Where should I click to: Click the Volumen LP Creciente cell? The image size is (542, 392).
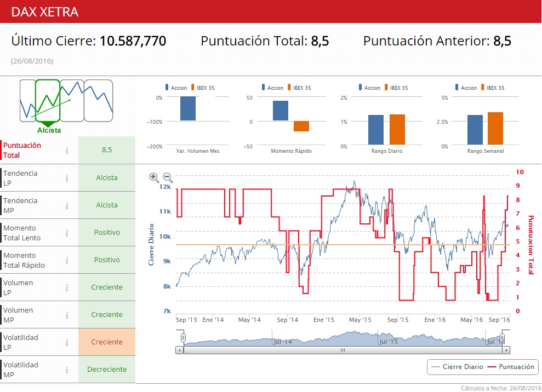[107, 287]
